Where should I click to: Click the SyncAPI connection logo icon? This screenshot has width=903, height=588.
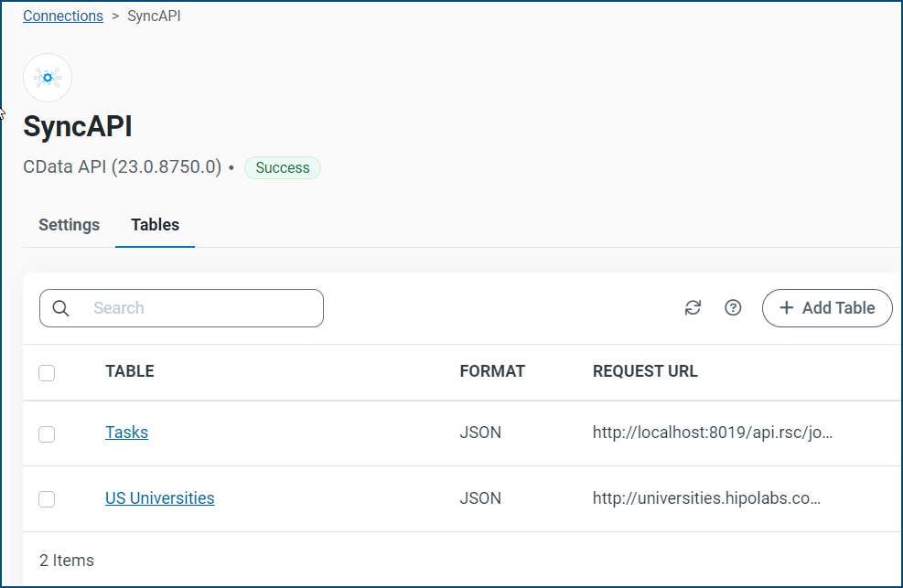coord(48,78)
